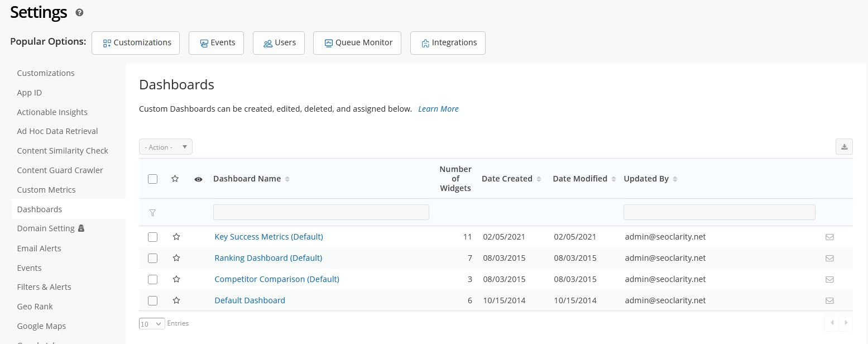
Task: Tick the checkbox for Competitor Comparison
Action: [x=152, y=279]
